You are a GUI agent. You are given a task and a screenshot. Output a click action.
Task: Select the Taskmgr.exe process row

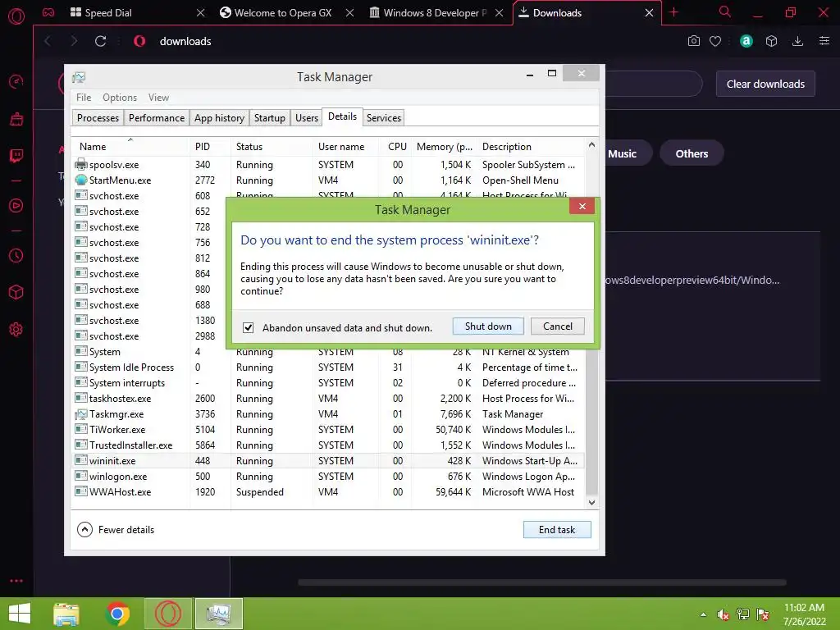coord(328,414)
